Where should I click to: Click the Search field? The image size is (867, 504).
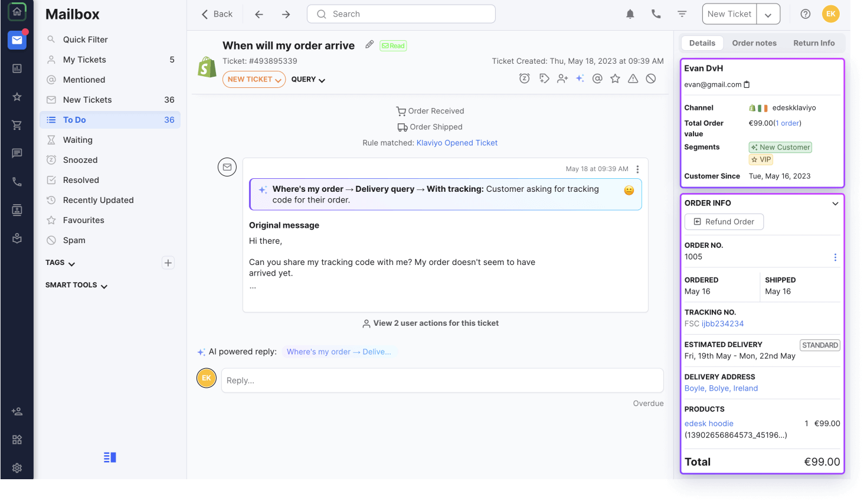coord(401,14)
